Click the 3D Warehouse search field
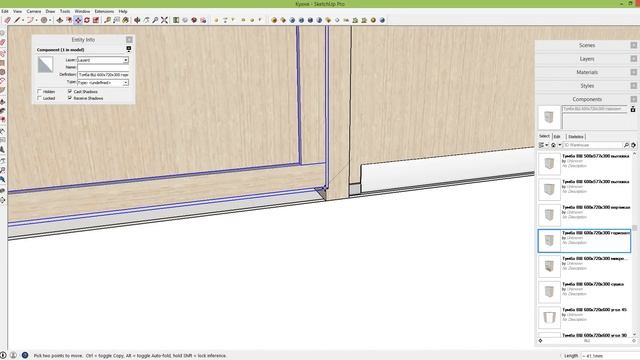 click(593, 145)
